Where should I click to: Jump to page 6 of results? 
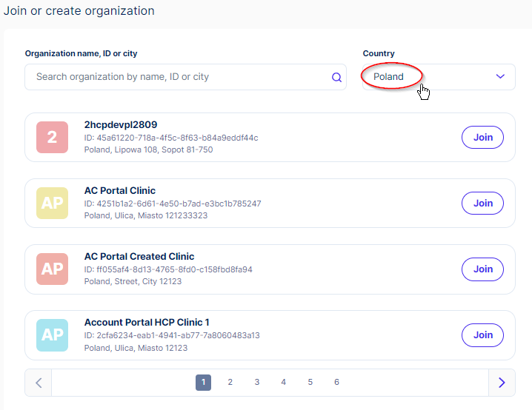tap(336, 382)
